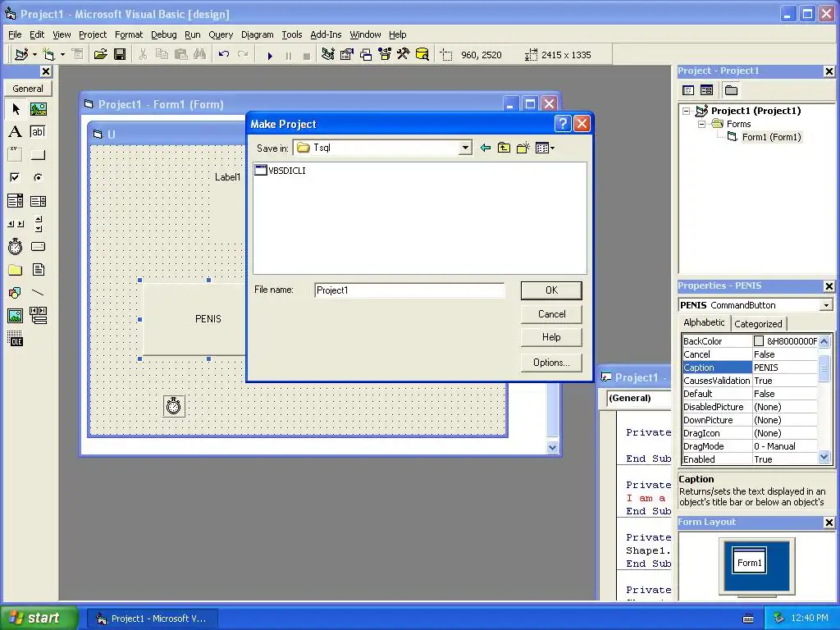This screenshot has width=840, height=630.
Task: Create new folder in Make Project dialog
Action: point(523,148)
